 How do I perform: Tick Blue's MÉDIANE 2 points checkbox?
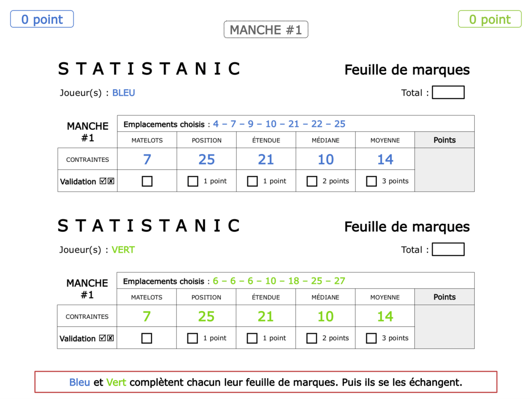click(x=312, y=181)
